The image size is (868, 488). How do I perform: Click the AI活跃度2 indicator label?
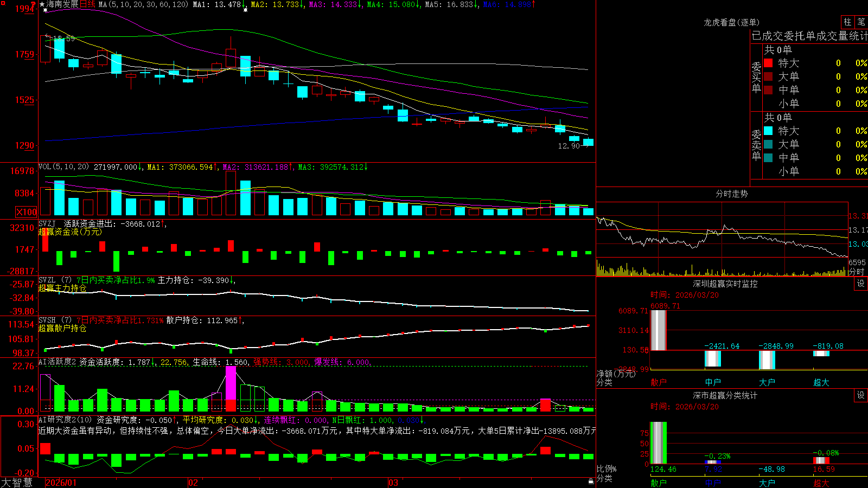[x=58, y=362]
